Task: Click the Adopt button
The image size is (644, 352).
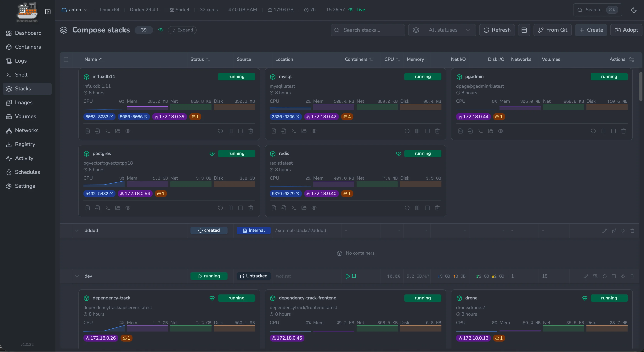Action: pyautogui.click(x=626, y=30)
